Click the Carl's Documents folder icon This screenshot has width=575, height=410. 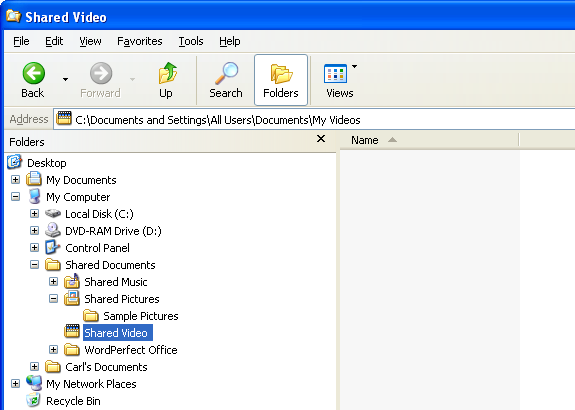[53, 366]
